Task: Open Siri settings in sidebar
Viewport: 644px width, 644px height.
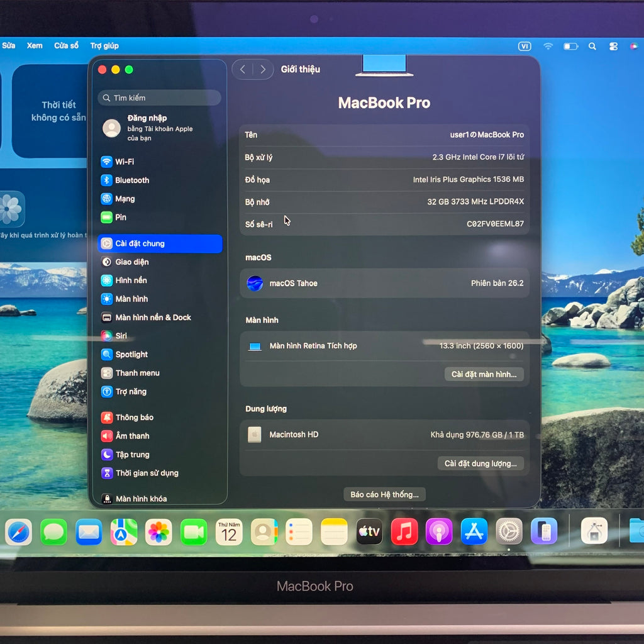Action: point(121,336)
